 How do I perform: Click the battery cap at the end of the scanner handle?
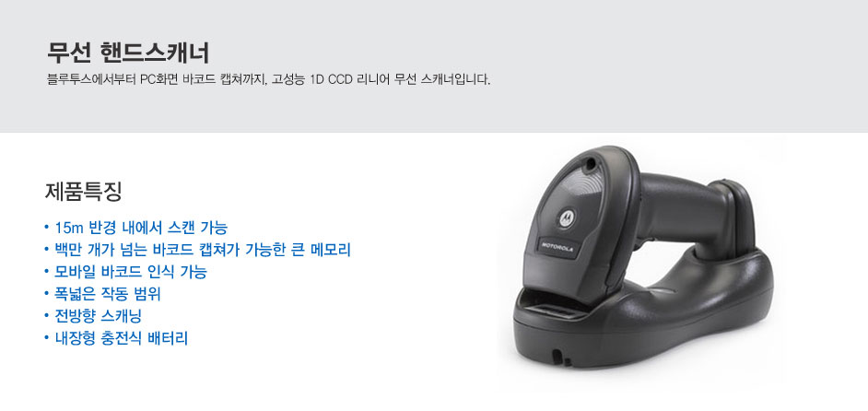coord(739,215)
